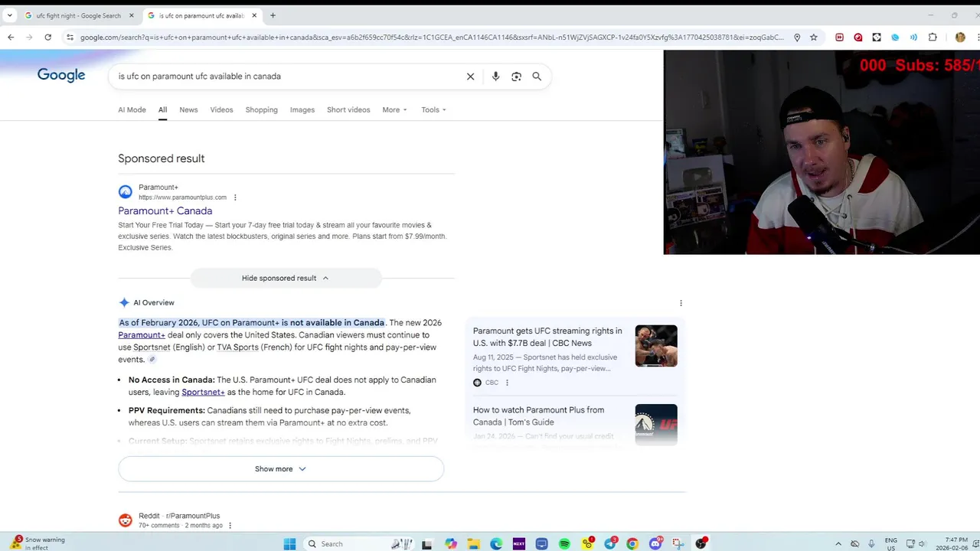Screen dimensions: 980x551
Task: Click the magnifier search button
Action: click(x=537, y=77)
